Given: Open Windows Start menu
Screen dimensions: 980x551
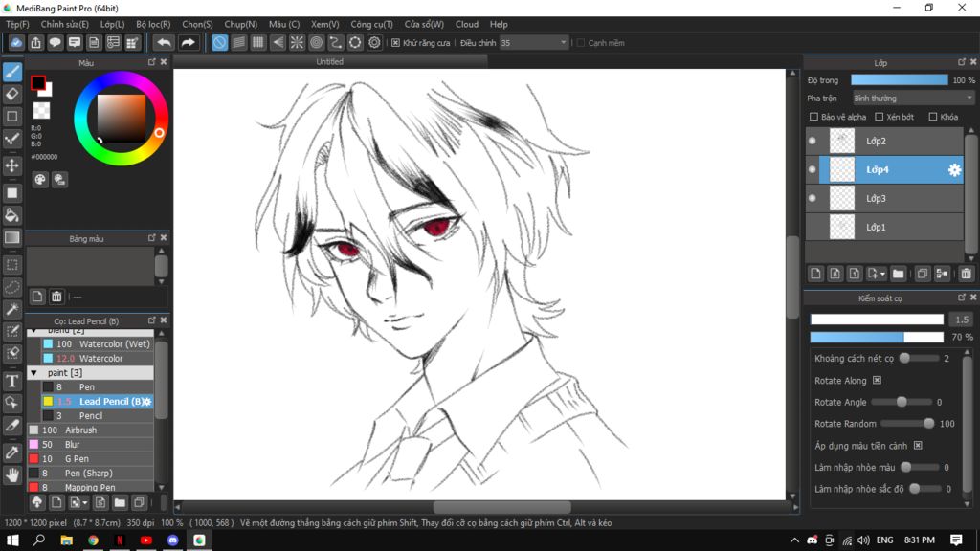Looking at the screenshot, I should click(12, 540).
